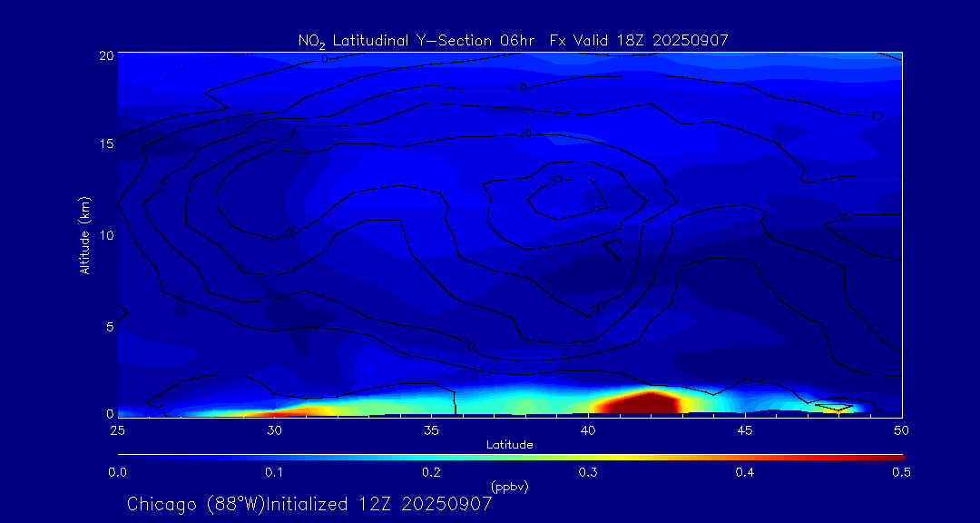The image size is (980, 523).
Task: Click the 0.3 colorbar tick label
Action: (588, 472)
